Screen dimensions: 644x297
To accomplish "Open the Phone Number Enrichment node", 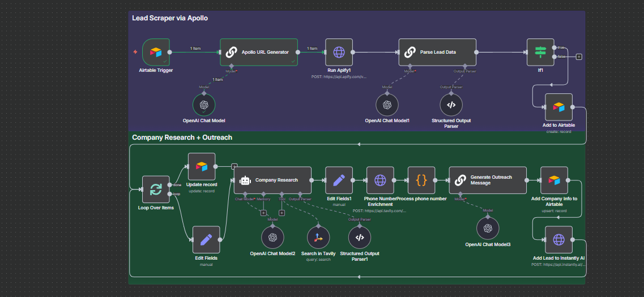I will 380,180.
